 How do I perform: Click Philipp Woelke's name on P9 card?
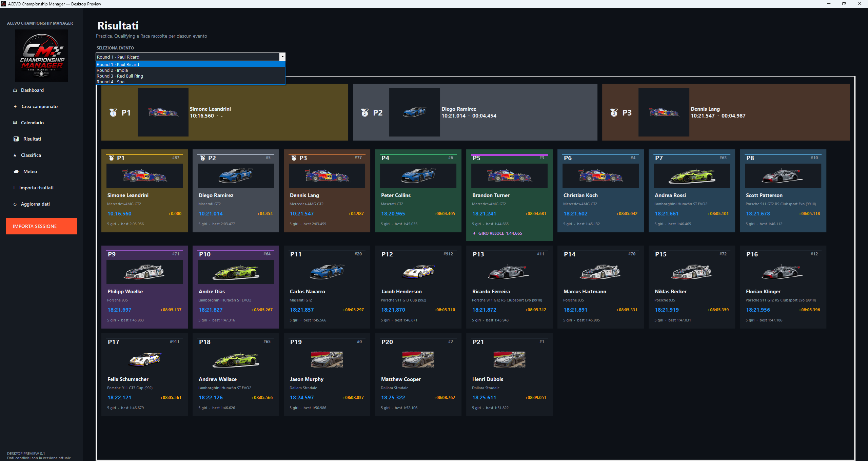click(125, 292)
